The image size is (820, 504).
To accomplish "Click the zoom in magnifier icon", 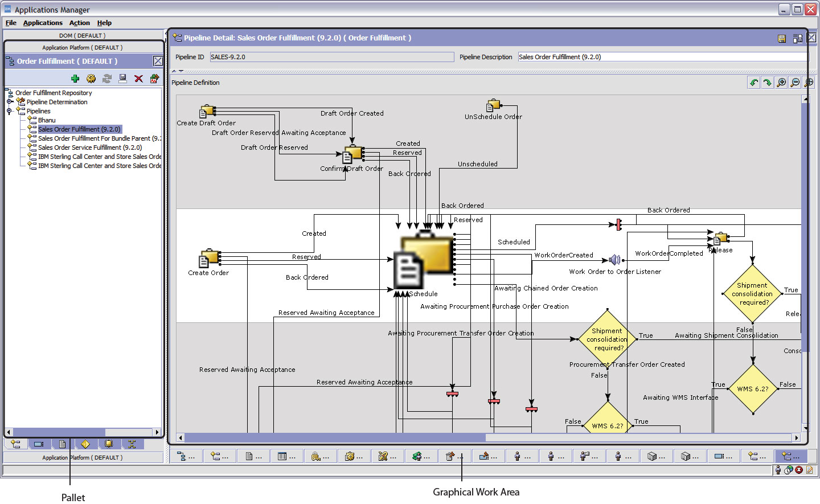I will coord(781,83).
